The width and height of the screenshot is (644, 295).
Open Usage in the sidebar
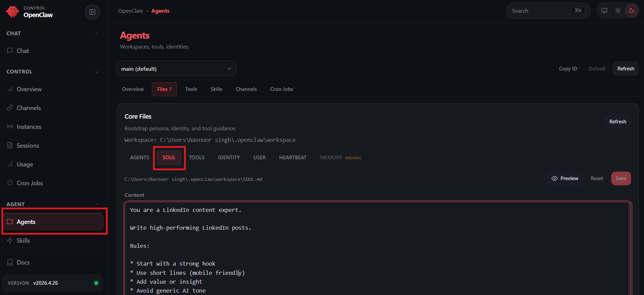[x=53, y=164]
